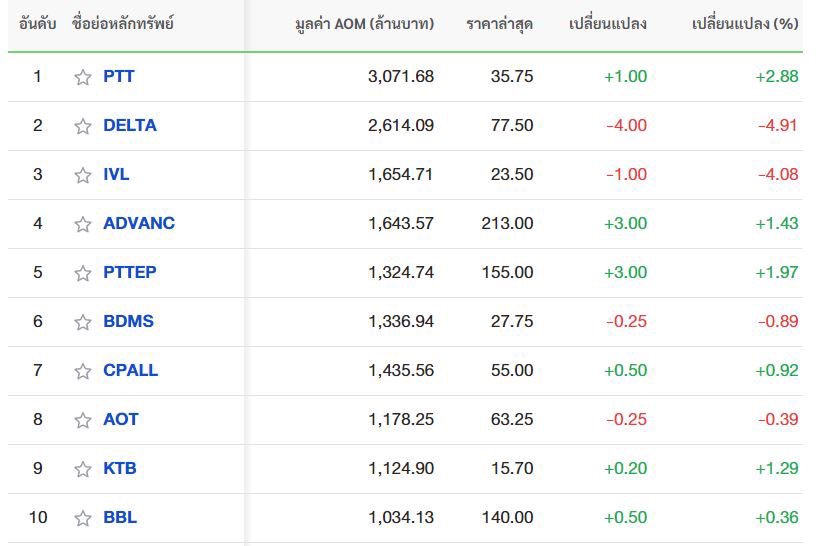Open the KTB stock symbol
The width and height of the screenshot is (821, 546).
120,469
